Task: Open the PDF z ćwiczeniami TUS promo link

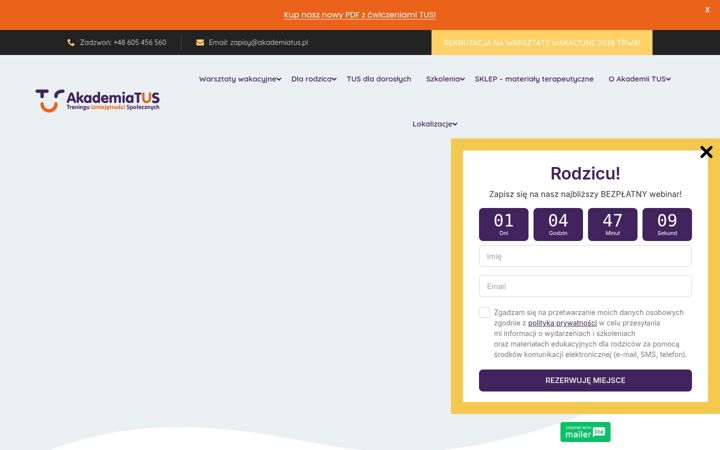Action: 360,15
